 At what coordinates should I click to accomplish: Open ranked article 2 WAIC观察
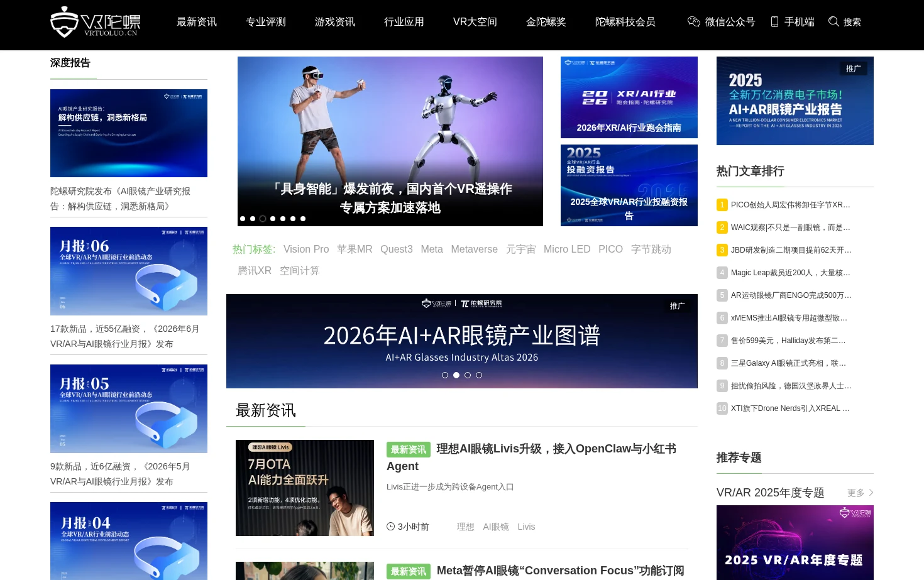point(790,227)
